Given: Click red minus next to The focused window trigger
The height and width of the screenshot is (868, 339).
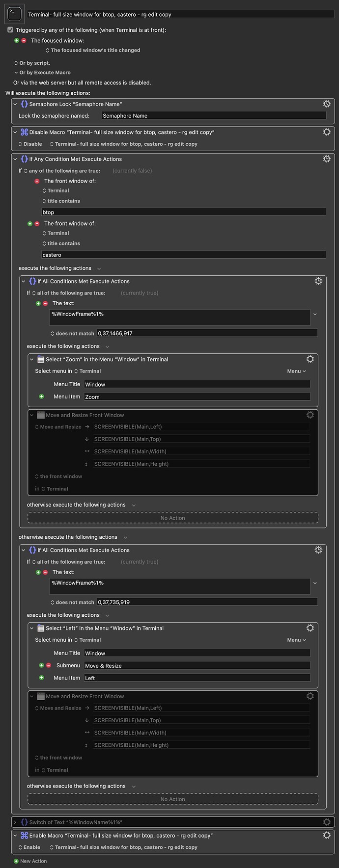Looking at the screenshot, I should point(24,41).
